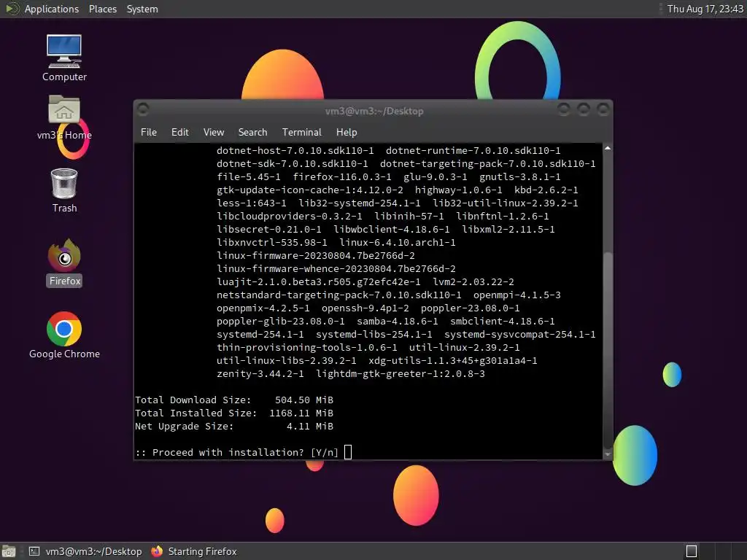Open the terminal View menu
747x560 pixels.
214,133
